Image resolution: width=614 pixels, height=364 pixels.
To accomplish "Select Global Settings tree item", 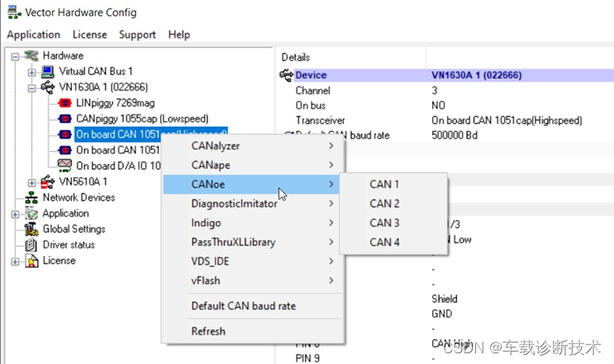I will [74, 229].
